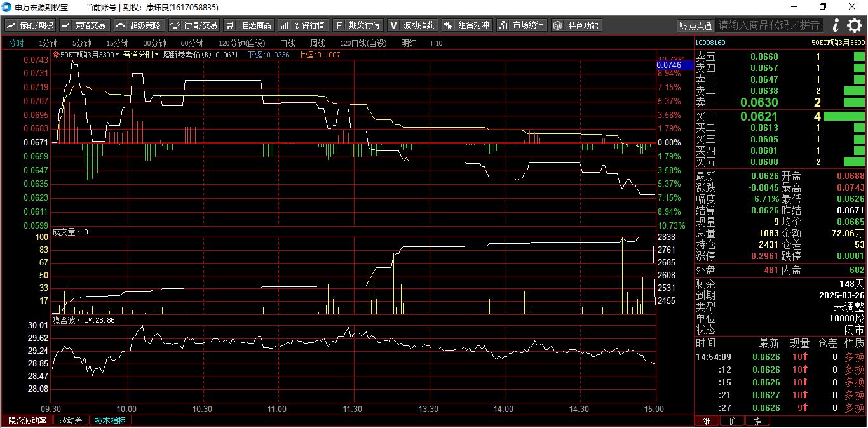The height and width of the screenshot is (428, 868).
Task: Click the 14:54:09 trade record row
Action: click(780, 357)
